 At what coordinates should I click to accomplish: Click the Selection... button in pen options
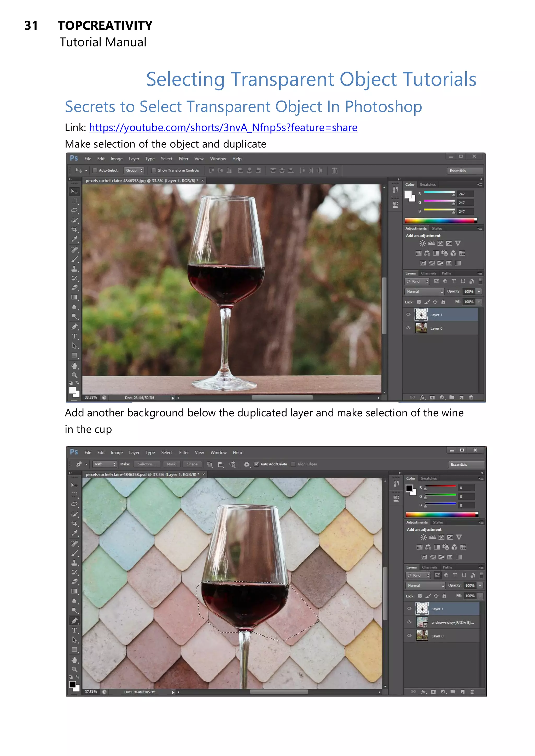pos(147,464)
